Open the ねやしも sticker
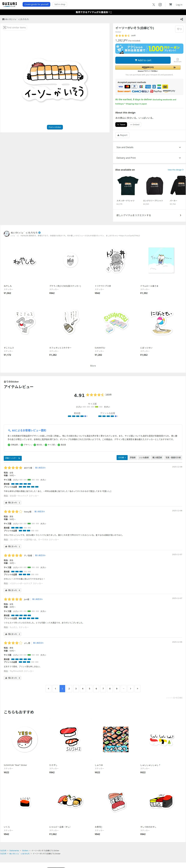The width and height of the screenshot is (186, 868). point(25,261)
